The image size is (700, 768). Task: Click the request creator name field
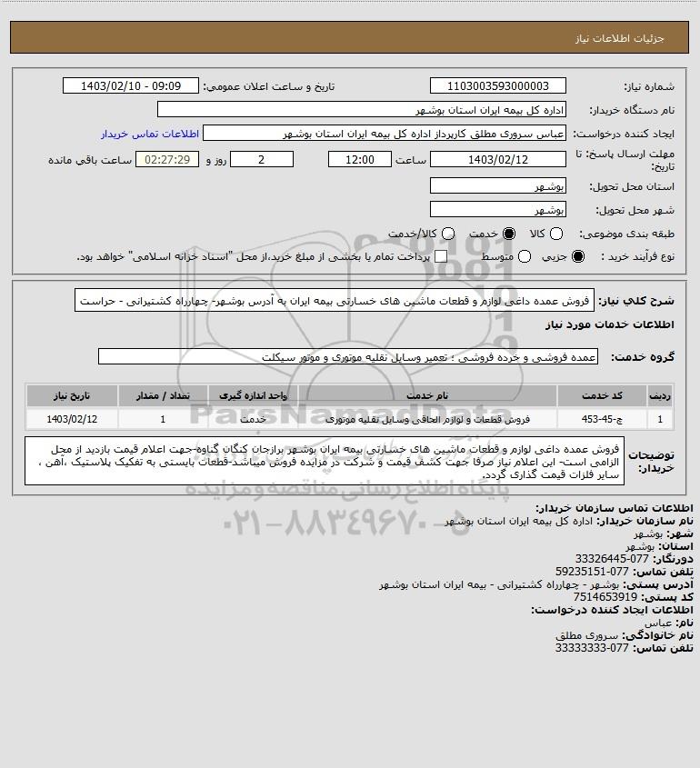(x=384, y=134)
